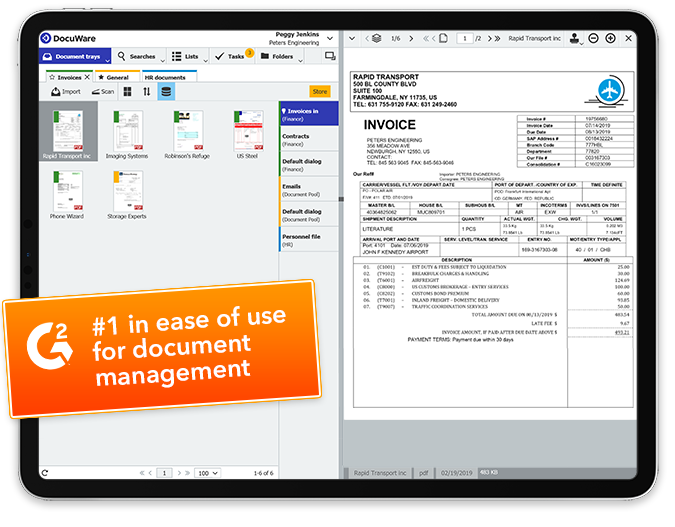
Task: Go to next document after 1/6
Action: tap(411, 38)
